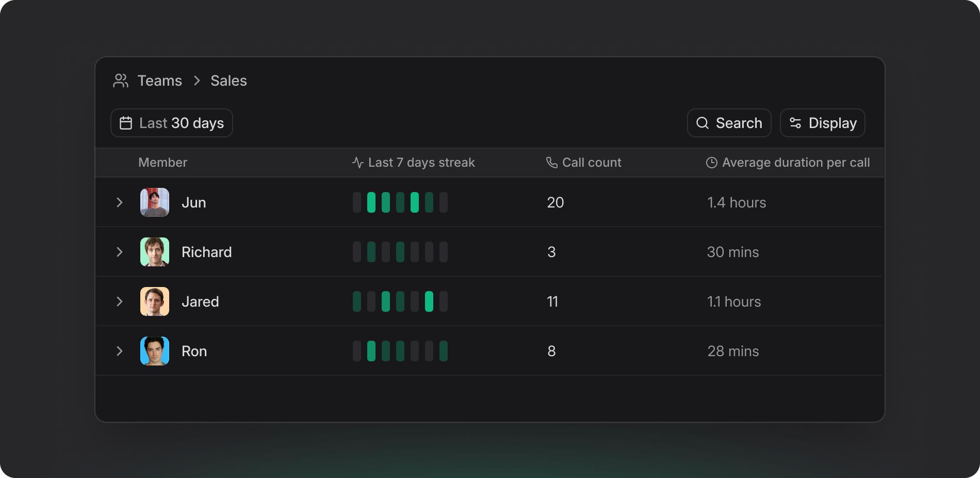Open the Last 30 days date filter

click(x=171, y=123)
